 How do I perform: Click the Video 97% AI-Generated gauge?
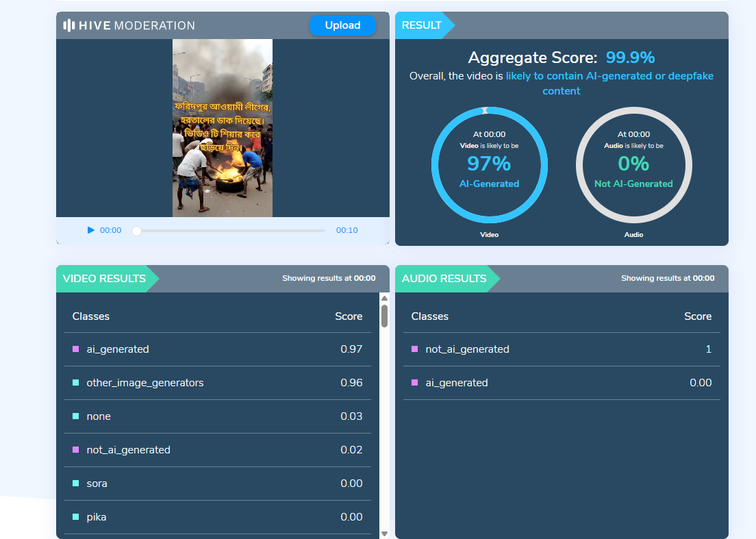point(490,165)
